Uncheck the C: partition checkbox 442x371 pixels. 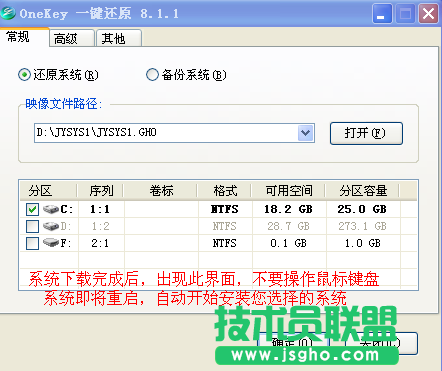32,210
